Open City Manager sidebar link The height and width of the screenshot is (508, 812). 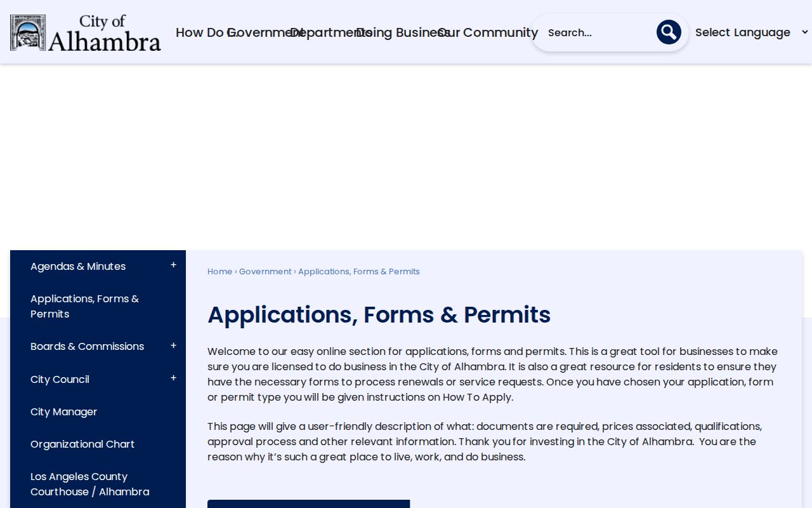tap(63, 411)
